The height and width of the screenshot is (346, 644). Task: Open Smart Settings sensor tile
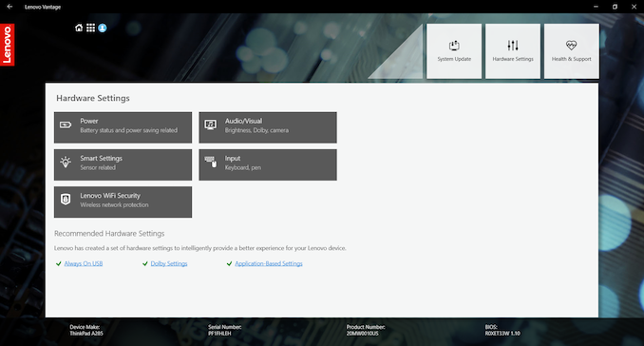tap(123, 164)
